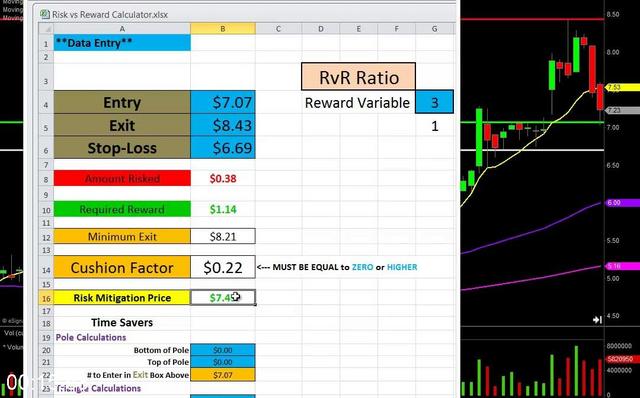Click the Time Savers heading
The image size is (640, 398).
[122, 322]
